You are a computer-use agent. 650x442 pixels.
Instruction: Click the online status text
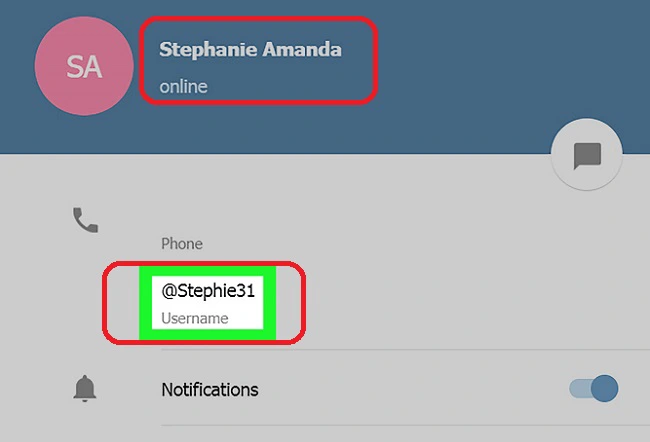184,87
